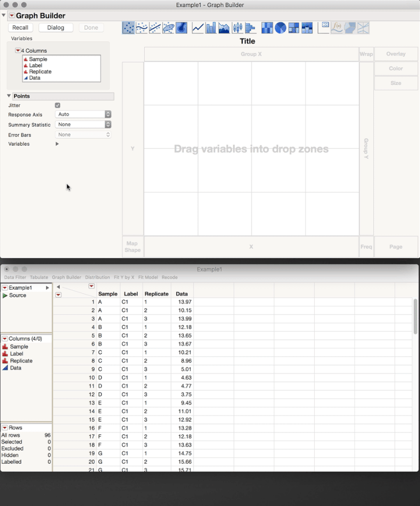Open Graph Builder in Example1 window toolbar
This screenshot has height=506, width=420.
point(66,277)
